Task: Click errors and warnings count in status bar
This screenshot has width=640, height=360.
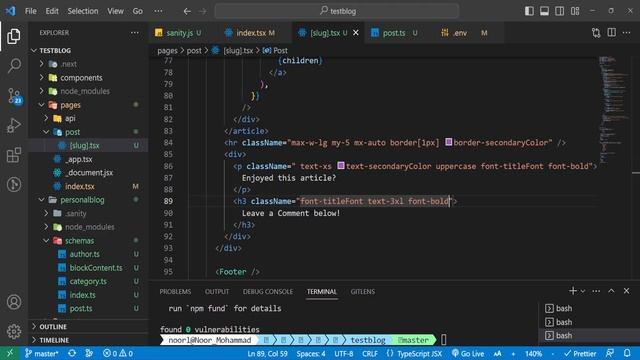Action: coord(118,353)
